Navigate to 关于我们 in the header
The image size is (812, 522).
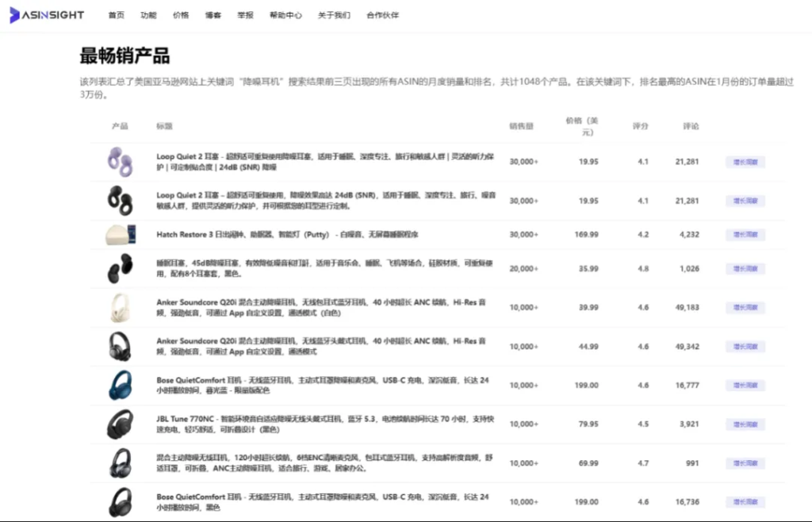334,15
